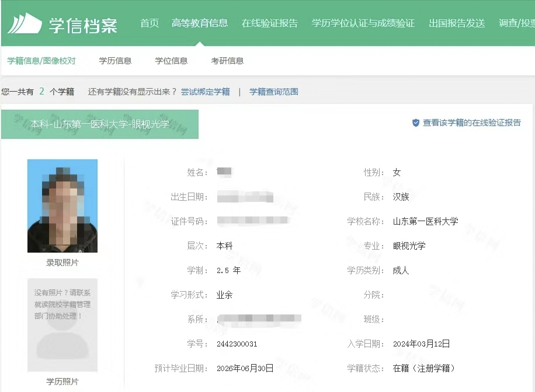
Task: Click the enrollment date 2024年03月12日
Action: (421, 344)
